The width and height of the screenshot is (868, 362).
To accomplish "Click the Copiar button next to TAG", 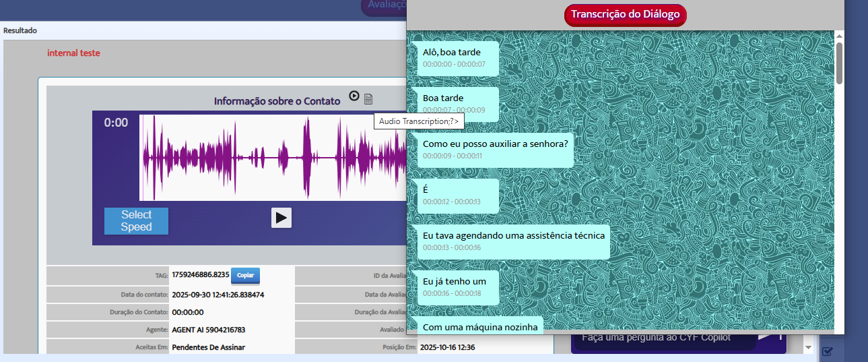I will (x=245, y=276).
